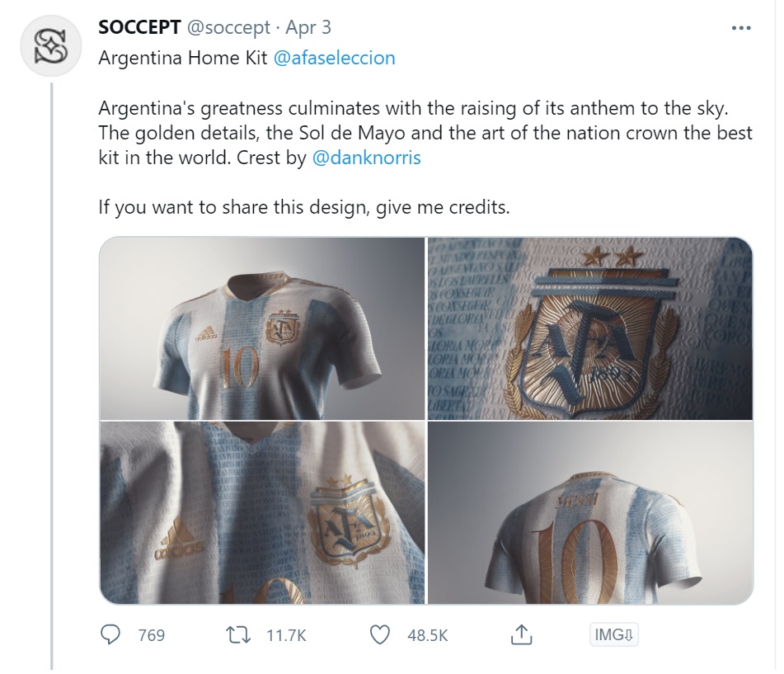Image resolution: width=784 pixels, height=674 pixels.
Task: Open the Messi number 10 back photo
Action: [x=589, y=510]
